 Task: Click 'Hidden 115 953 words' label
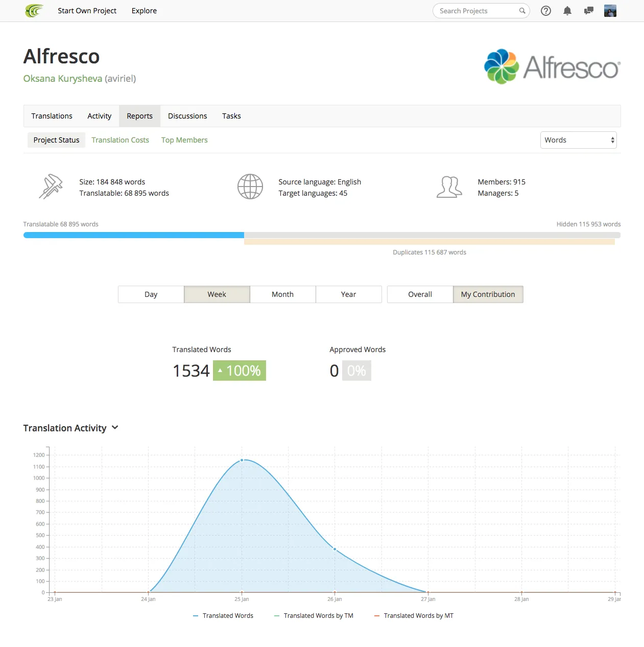tap(589, 224)
